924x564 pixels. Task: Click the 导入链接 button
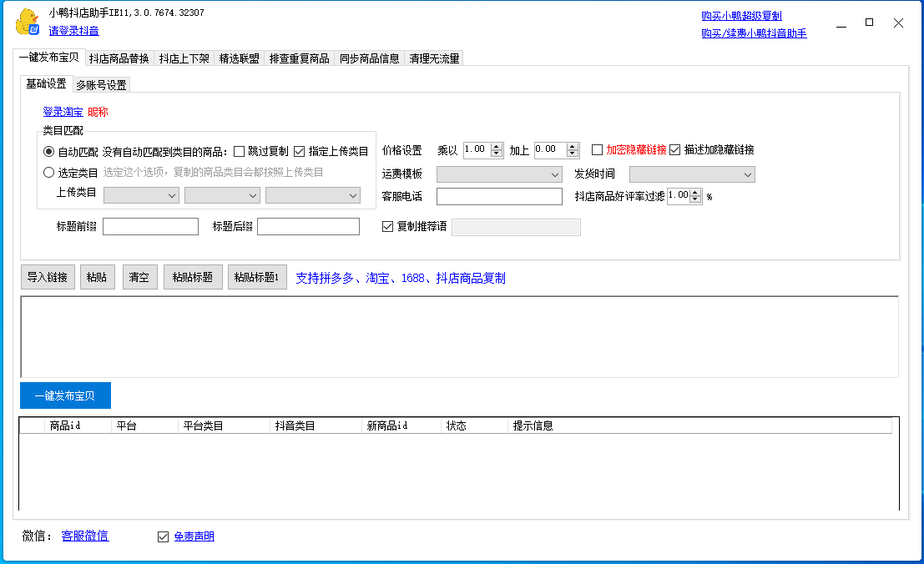[48, 277]
